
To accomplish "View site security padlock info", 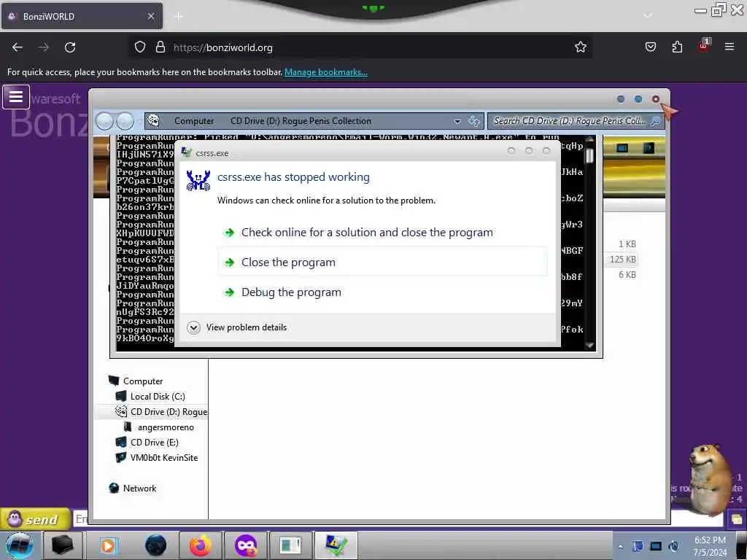I will tap(160, 47).
